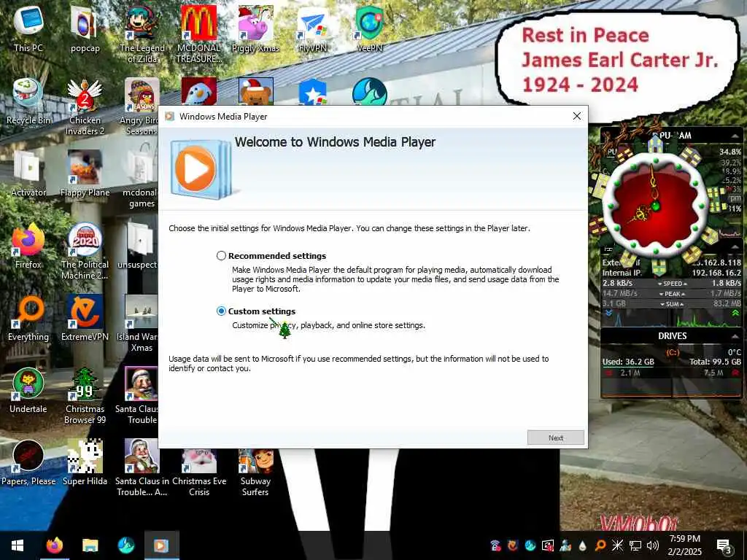Viewport: 747px width, 560px height.
Task: Launch The Political Machine 2020 shortcut
Action: click(x=85, y=252)
